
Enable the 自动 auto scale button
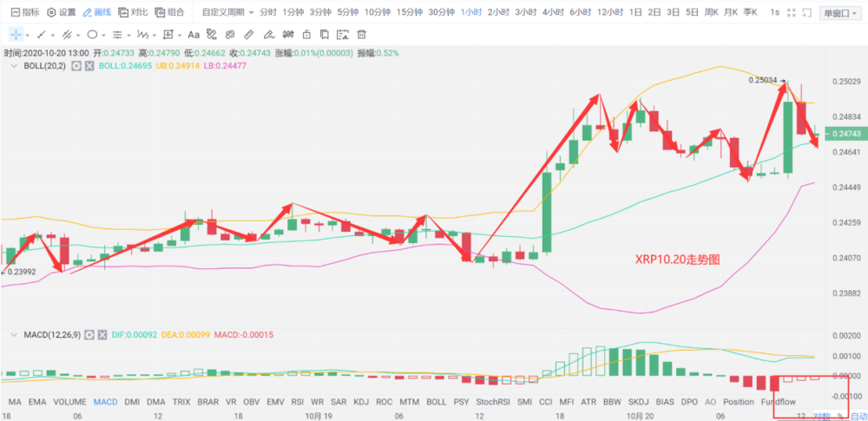858,416
